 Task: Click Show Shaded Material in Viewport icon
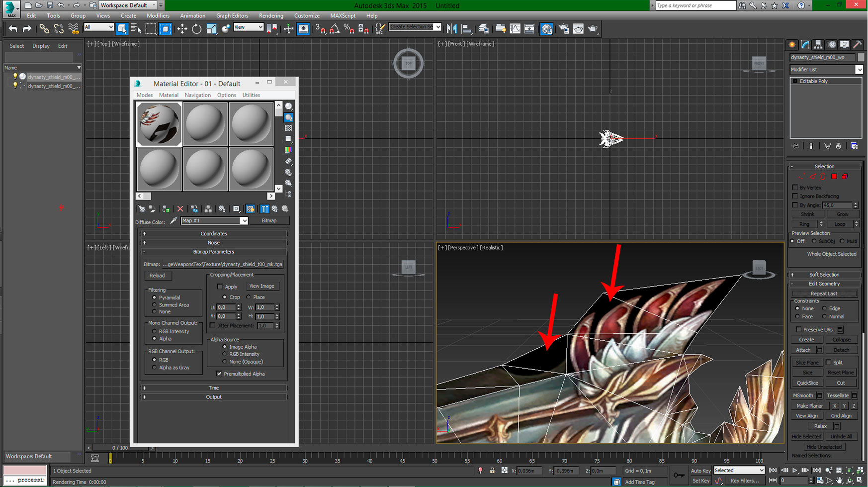(251, 209)
